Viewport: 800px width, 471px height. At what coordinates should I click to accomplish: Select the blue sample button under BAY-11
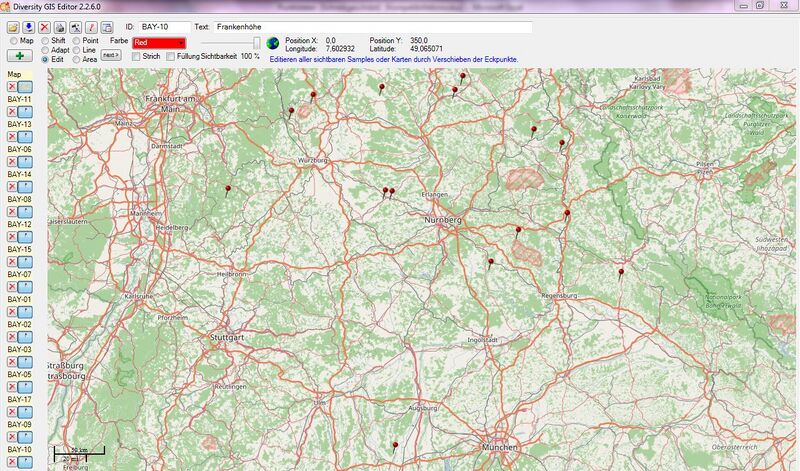26,112
